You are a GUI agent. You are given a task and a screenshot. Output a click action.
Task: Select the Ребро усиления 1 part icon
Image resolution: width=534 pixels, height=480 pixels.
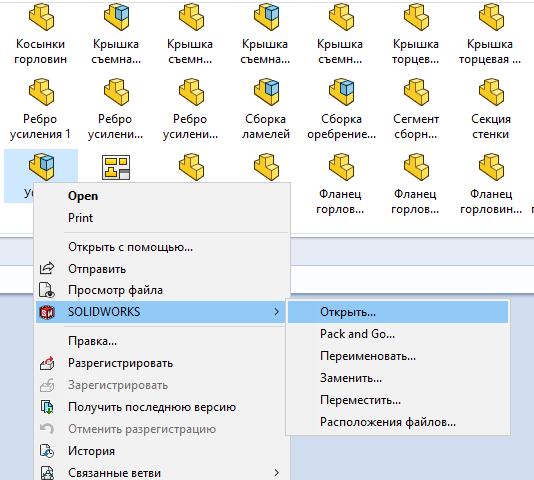(x=41, y=92)
